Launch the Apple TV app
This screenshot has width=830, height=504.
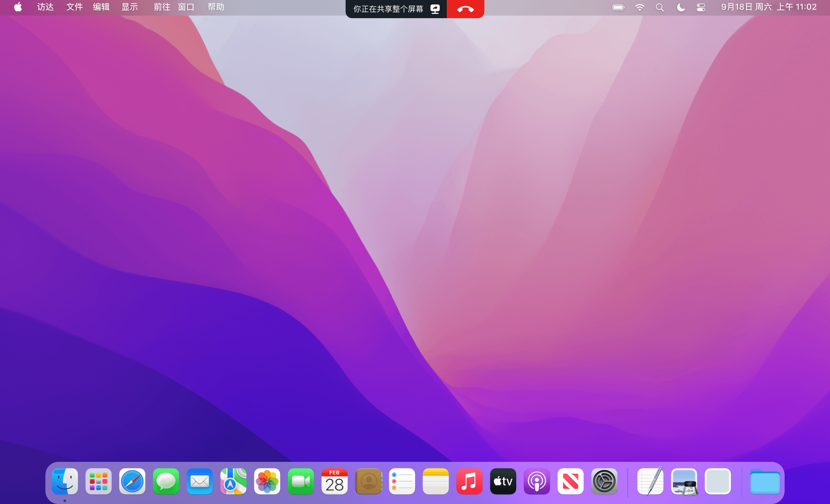point(503,481)
